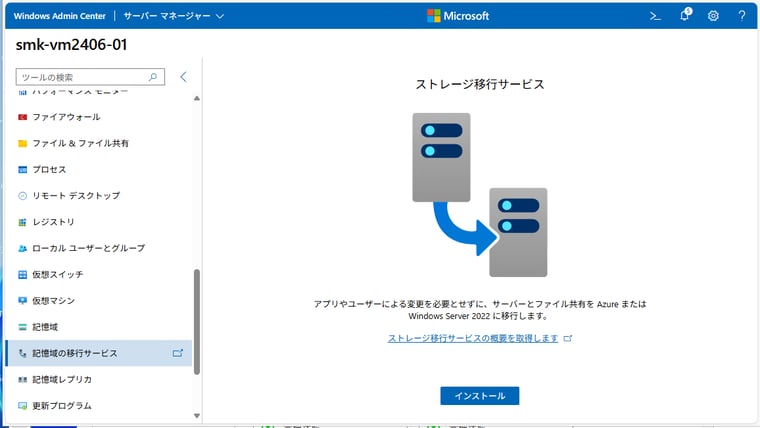Open ファイアウォール tool in the sidebar
Screen dimensions: 760x428
(66, 117)
